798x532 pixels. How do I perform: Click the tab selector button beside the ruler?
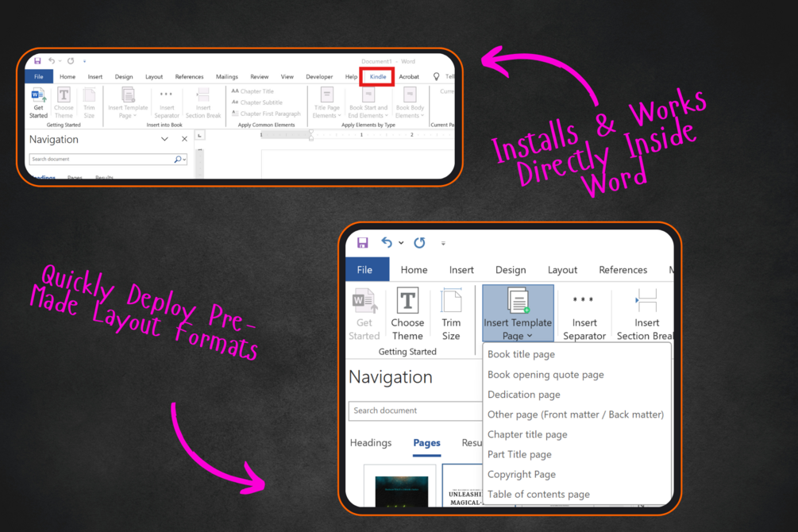click(x=199, y=135)
